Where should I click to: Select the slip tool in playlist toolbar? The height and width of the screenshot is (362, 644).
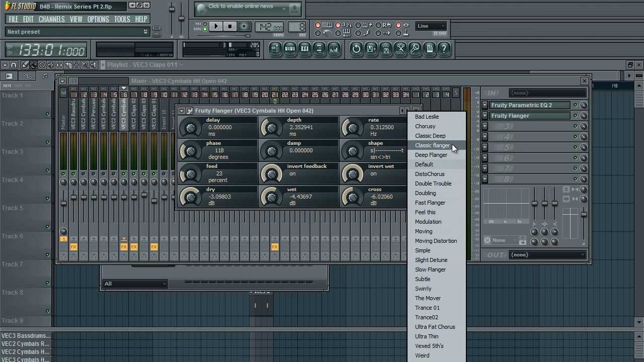tap(59, 65)
